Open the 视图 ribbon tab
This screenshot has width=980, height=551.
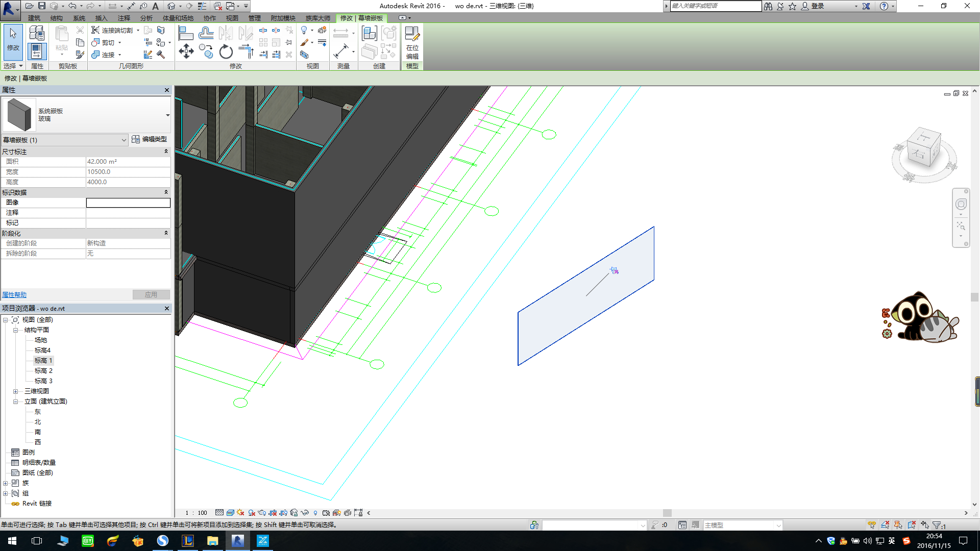coord(232,18)
